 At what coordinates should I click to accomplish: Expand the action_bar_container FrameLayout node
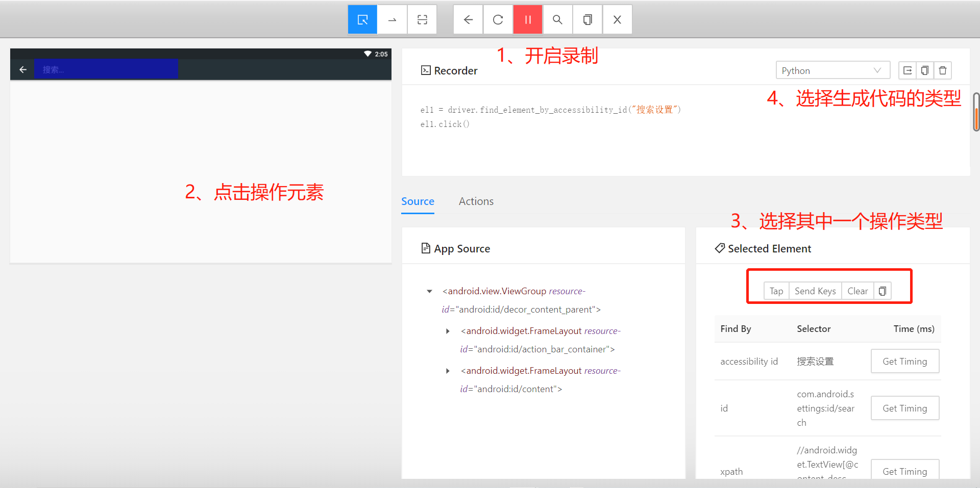pyautogui.click(x=448, y=331)
